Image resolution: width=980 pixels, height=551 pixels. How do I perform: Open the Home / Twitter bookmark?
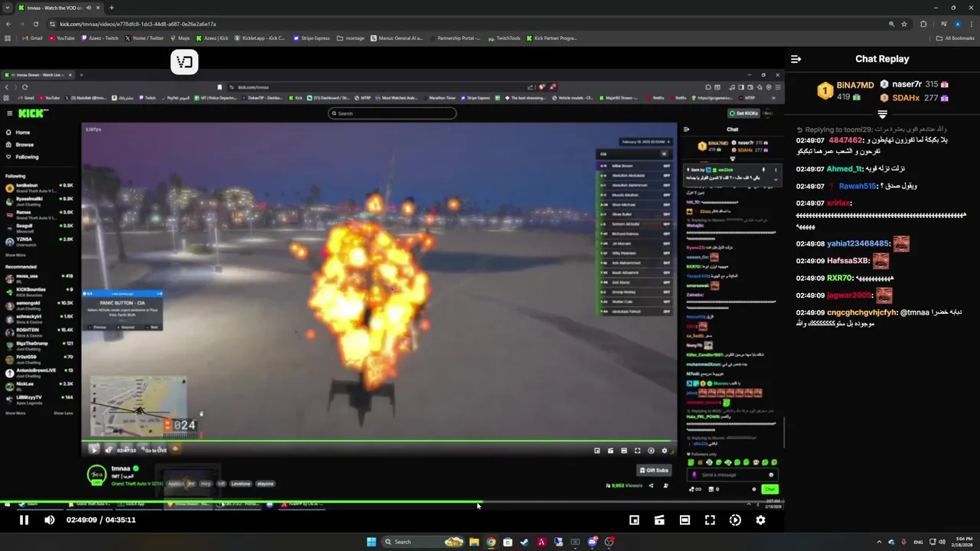(144, 37)
